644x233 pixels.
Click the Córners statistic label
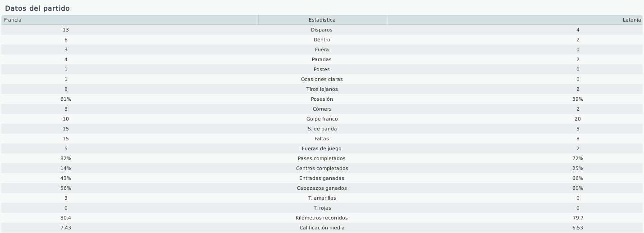tap(322, 109)
